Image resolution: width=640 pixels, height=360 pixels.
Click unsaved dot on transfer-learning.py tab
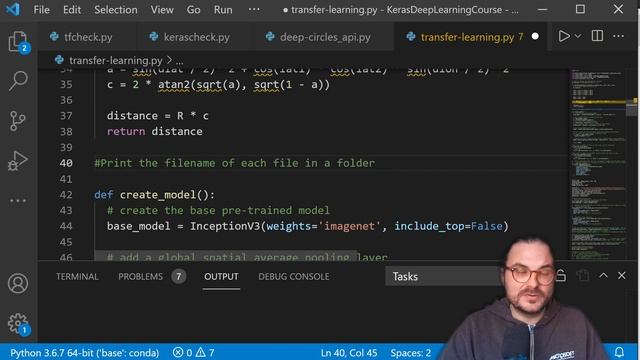[535, 37]
